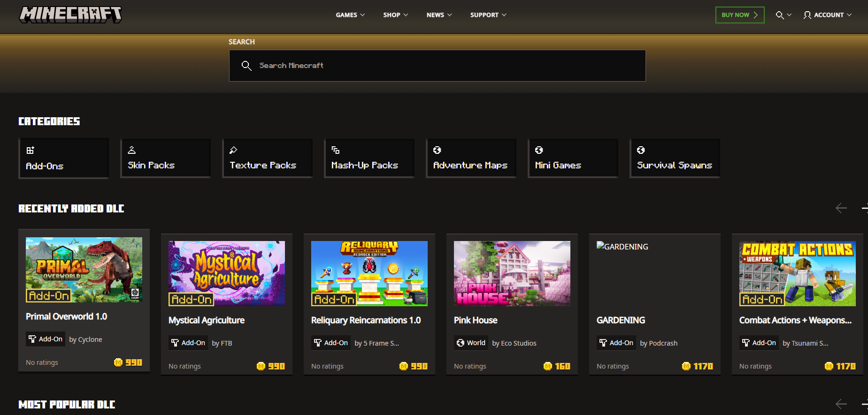The image size is (868, 415).
Task: Click the 160 price on Pink House
Action: coord(562,366)
